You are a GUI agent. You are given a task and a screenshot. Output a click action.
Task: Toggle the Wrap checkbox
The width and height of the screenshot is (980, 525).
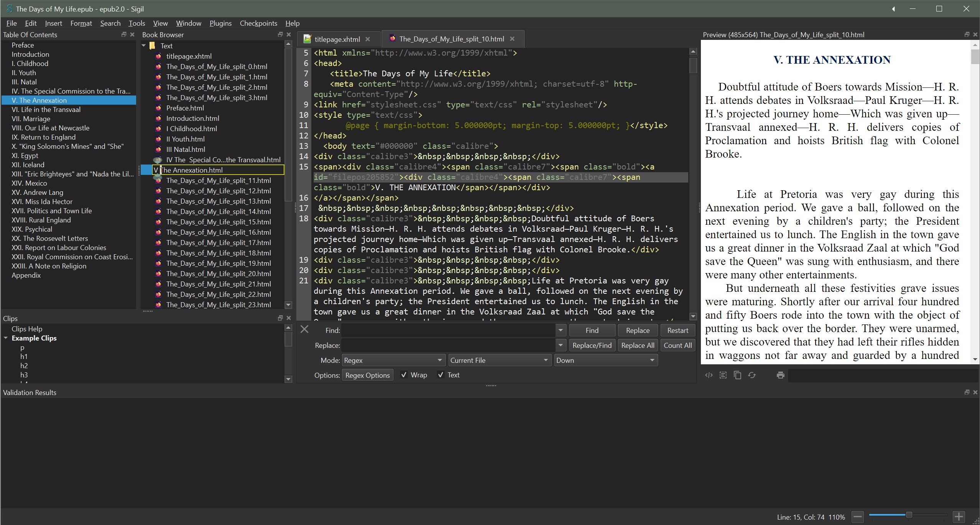click(x=404, y=375)
